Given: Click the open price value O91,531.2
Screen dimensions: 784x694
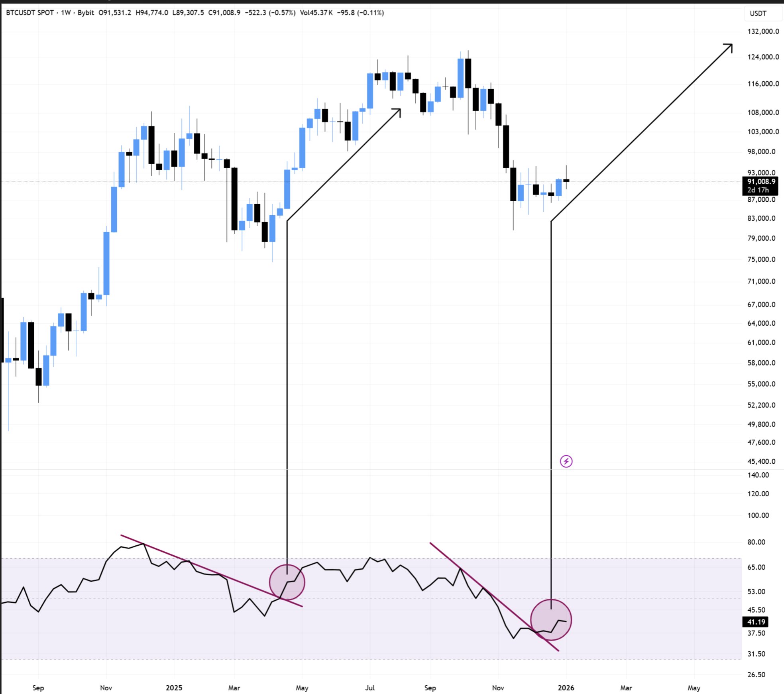Looking at the screenshot, I should 116,13.
